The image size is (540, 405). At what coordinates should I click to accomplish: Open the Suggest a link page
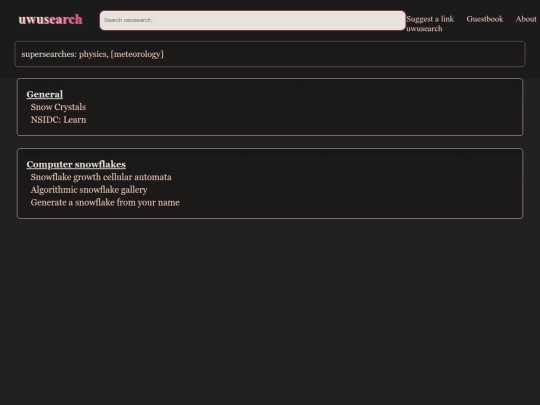[x=430, y=19]
